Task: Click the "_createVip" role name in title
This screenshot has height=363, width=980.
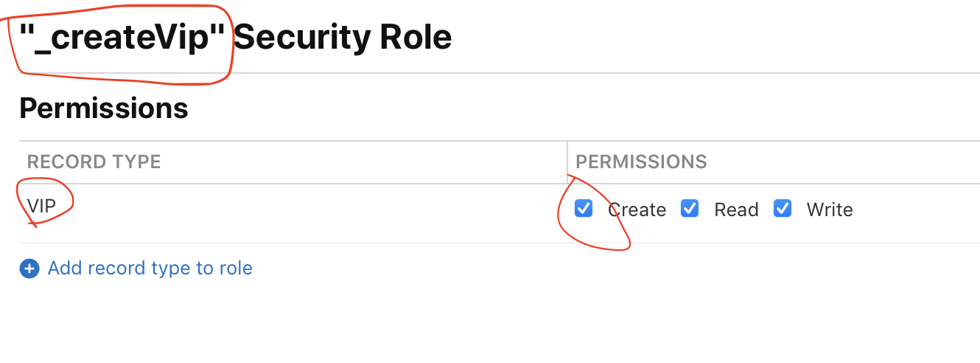Action: pos(122,37)
